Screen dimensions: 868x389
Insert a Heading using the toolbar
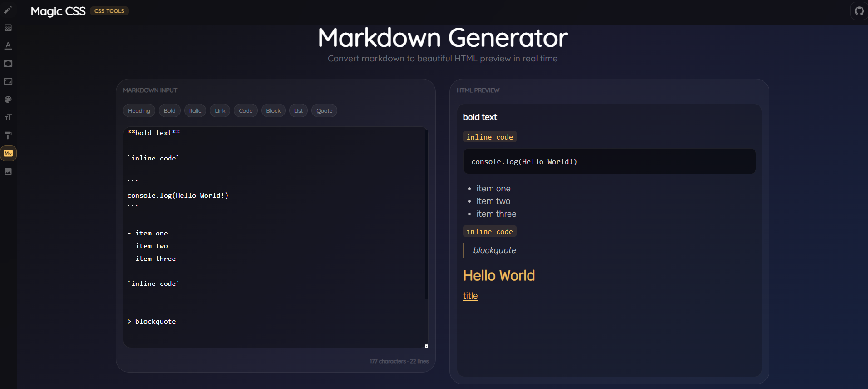click(x=139, y=111)
